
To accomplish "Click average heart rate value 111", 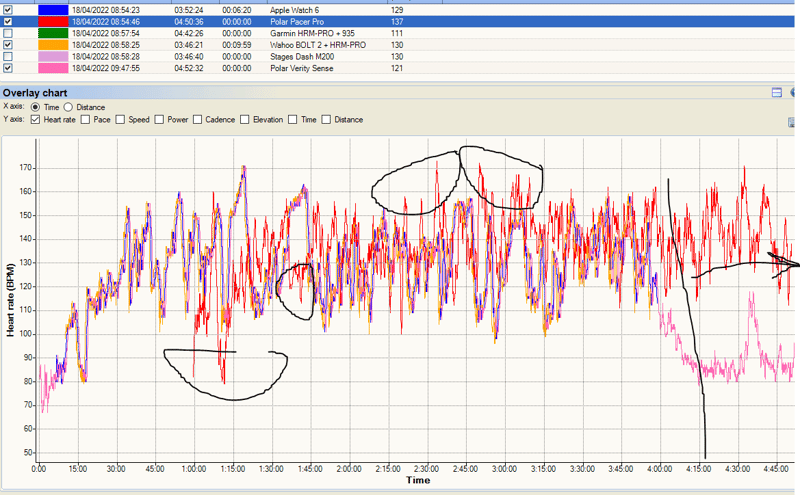I will pos(397,33).
